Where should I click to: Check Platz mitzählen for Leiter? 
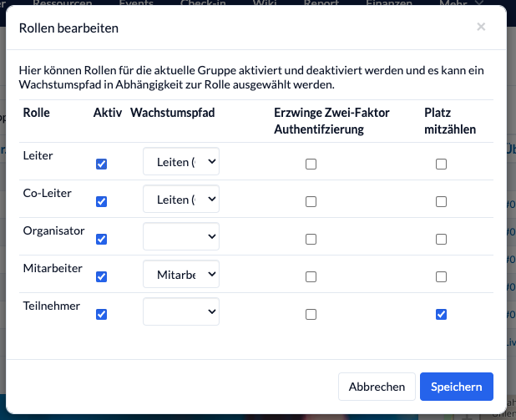(442, 164)
